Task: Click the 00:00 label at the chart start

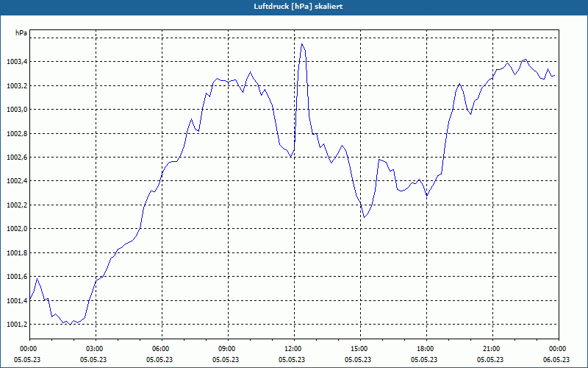Action: click(x=29, y=349)
